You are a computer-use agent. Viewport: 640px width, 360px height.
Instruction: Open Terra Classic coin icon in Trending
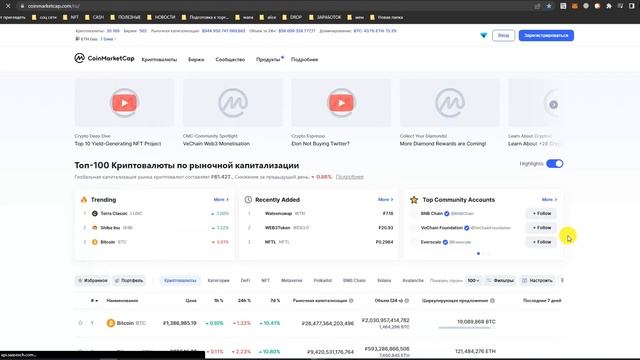95,213
